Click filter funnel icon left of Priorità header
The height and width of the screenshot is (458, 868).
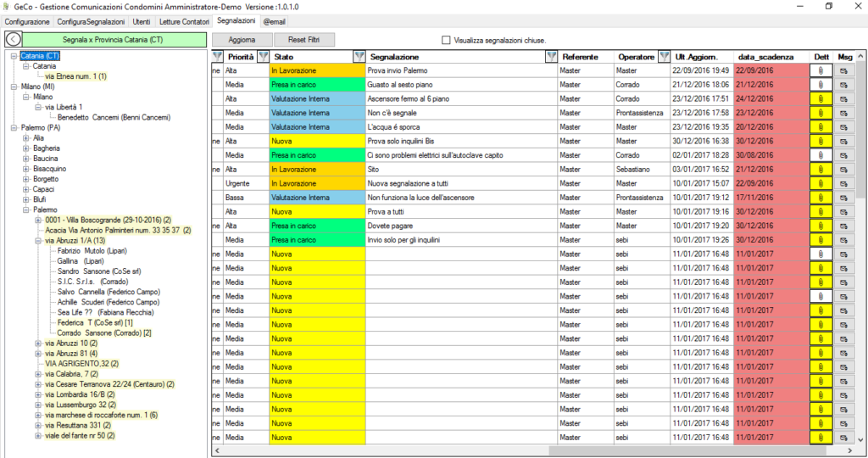[217, 57]
